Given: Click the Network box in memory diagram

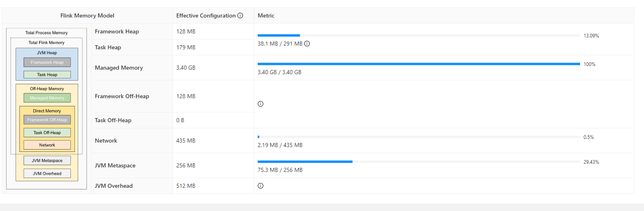Looking at the screenshot, I should pyautogui.click(x=47, y=145).
